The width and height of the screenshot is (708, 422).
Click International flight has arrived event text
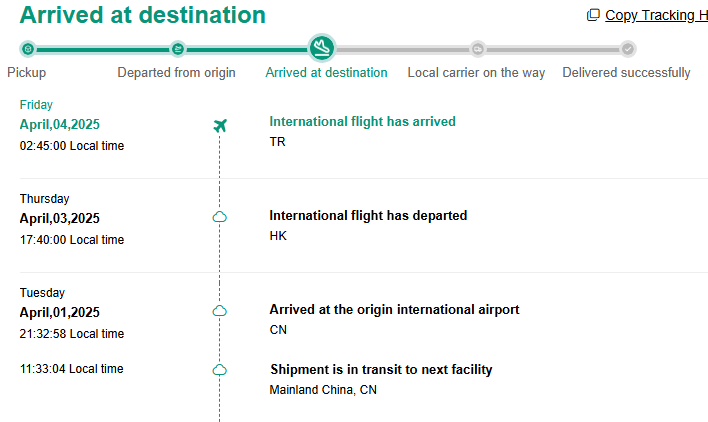[362, 121]
